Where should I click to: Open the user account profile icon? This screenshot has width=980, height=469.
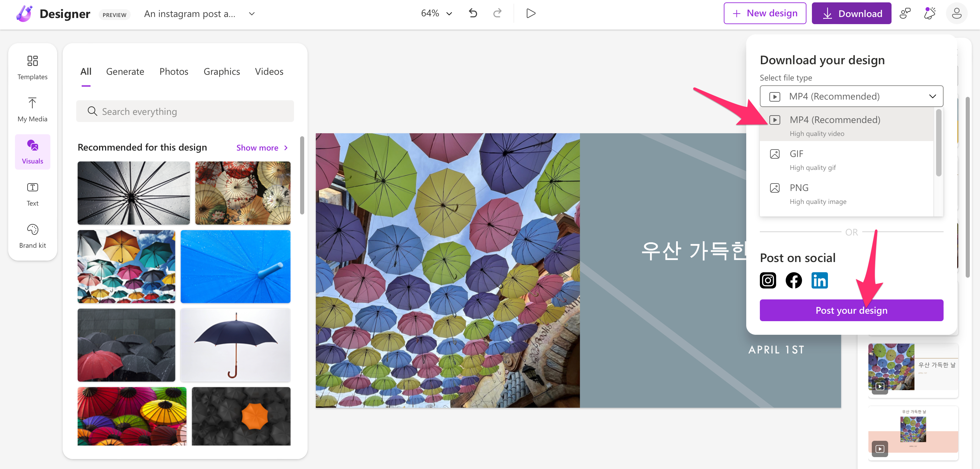957,13
